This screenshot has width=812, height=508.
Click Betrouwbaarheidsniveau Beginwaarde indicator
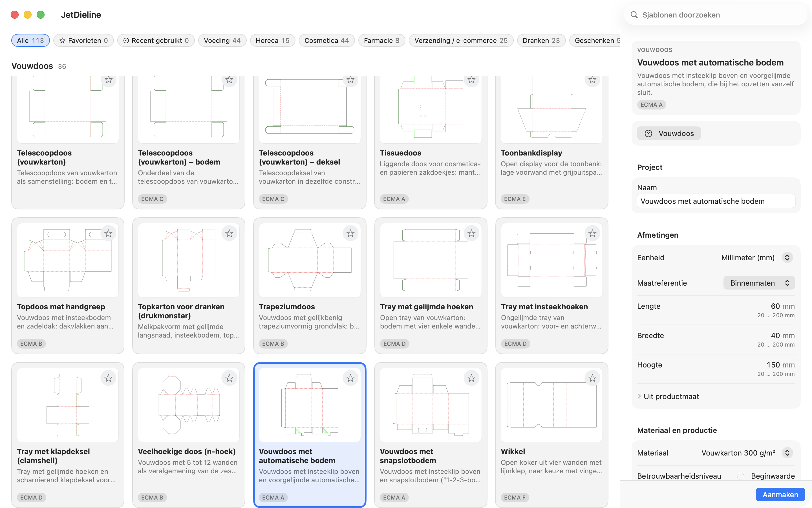tap(741, 476)
